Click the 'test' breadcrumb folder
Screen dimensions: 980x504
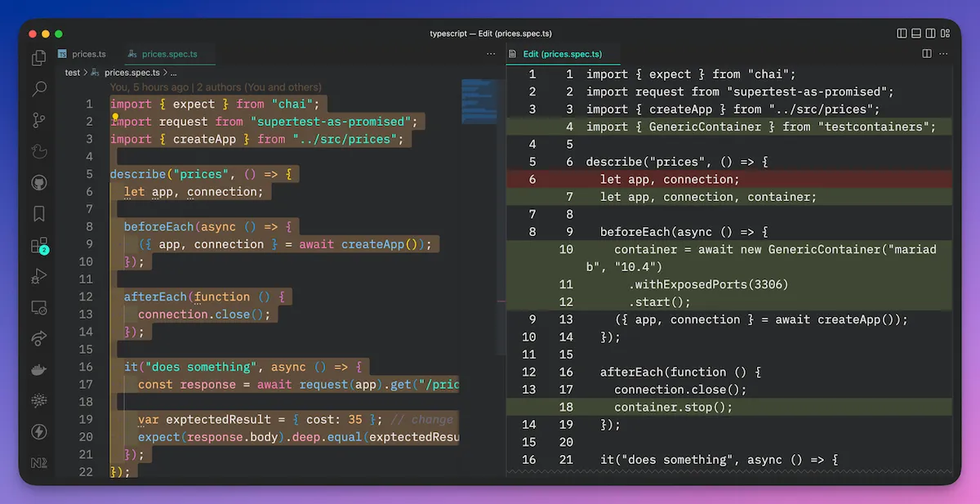click(x=73, y=72)
